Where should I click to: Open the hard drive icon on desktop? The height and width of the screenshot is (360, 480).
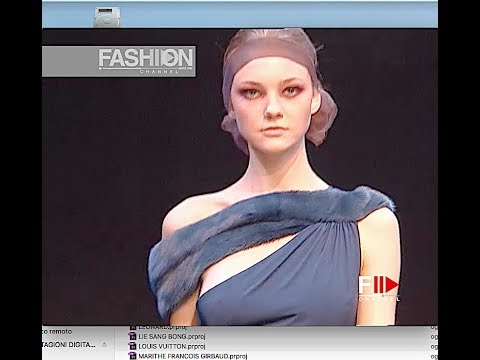pos(107,17)
